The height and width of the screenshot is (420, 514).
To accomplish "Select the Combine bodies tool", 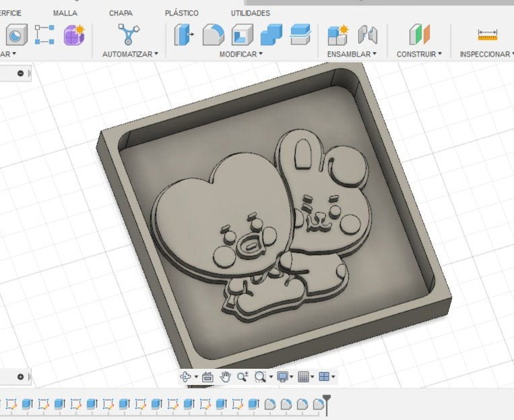I will click(271, 34).
